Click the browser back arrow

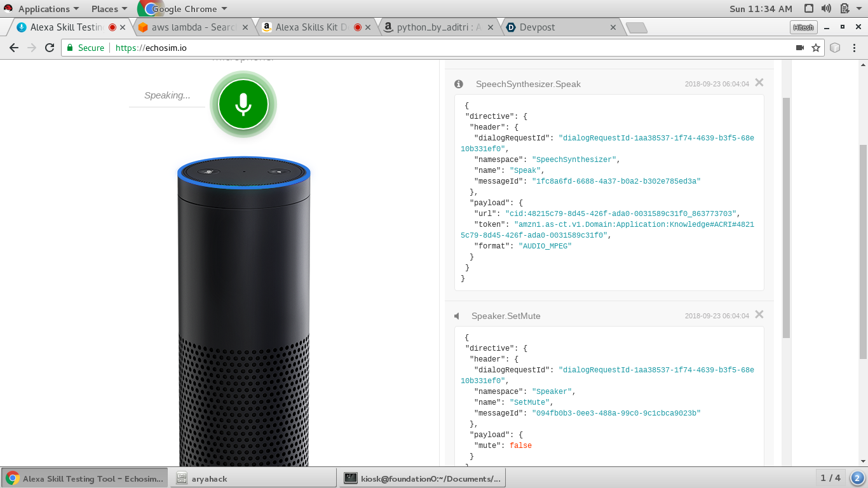14,48
